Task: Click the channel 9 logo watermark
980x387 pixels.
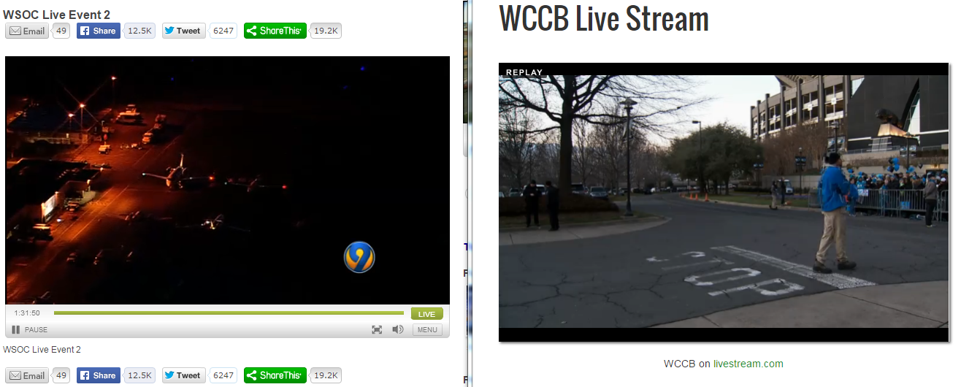Action: click(359, 257)
